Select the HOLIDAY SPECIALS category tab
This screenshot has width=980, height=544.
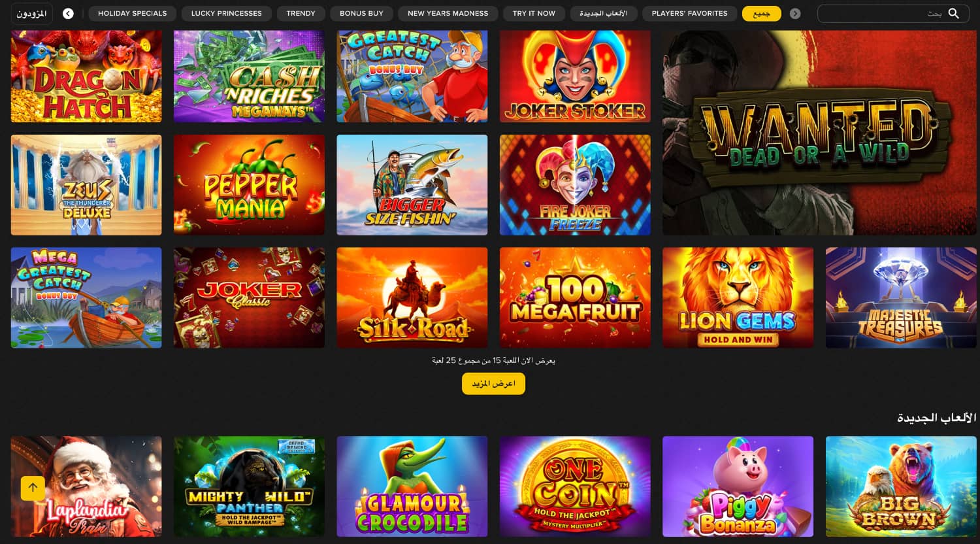click(132, 13)
